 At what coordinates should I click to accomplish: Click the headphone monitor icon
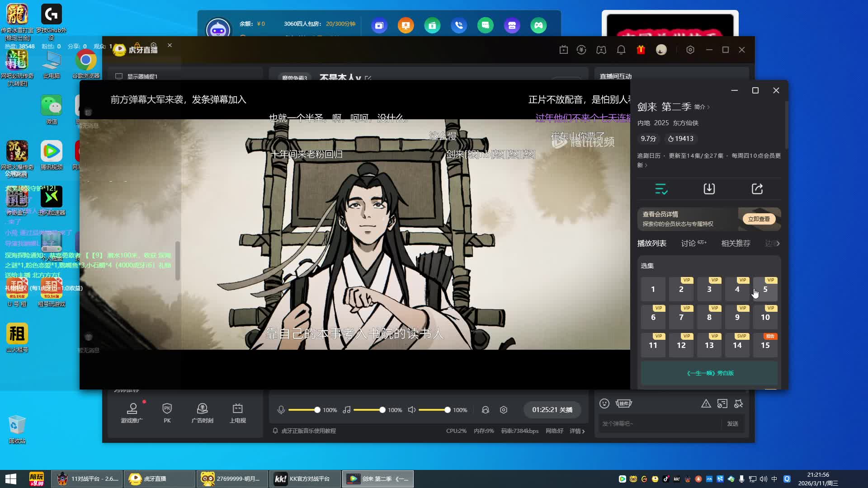[x=485, y=410]
